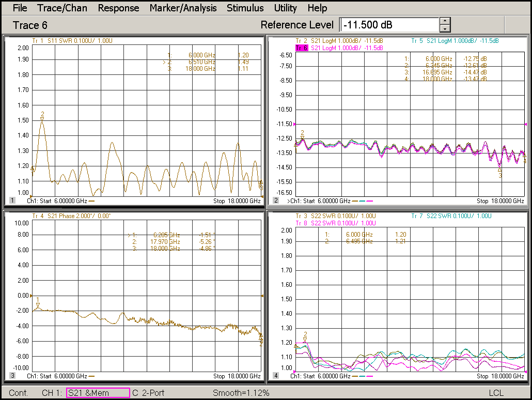Click Phase marker 2 readout 17.970 GHz
532x400 pixels.
pos(165,242)
